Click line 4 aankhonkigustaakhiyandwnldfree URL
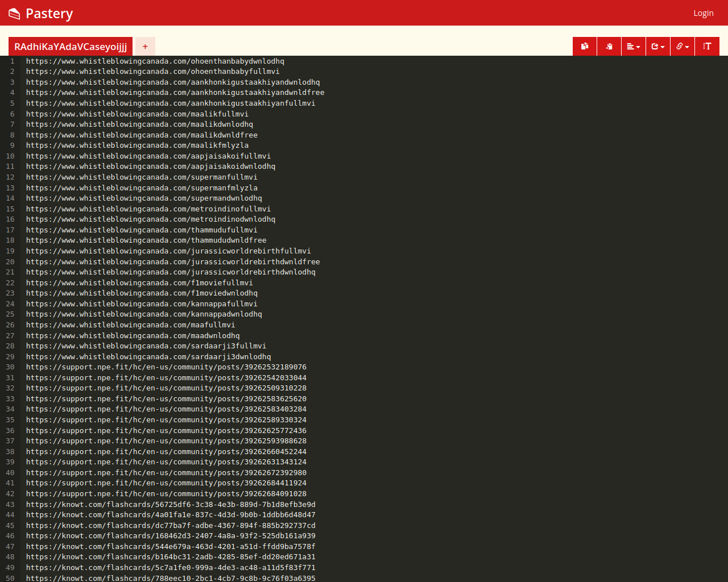Viewport: 728px width, 582px height. 175,93
